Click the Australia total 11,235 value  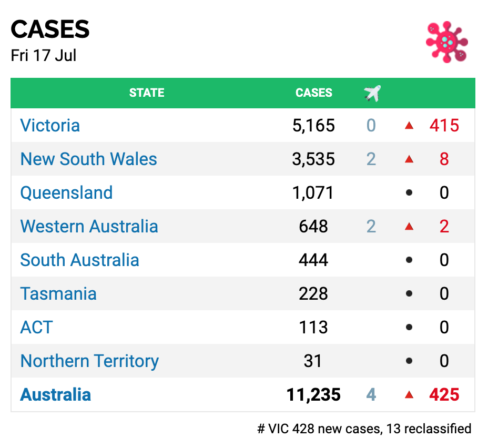[x=313, y=395]
